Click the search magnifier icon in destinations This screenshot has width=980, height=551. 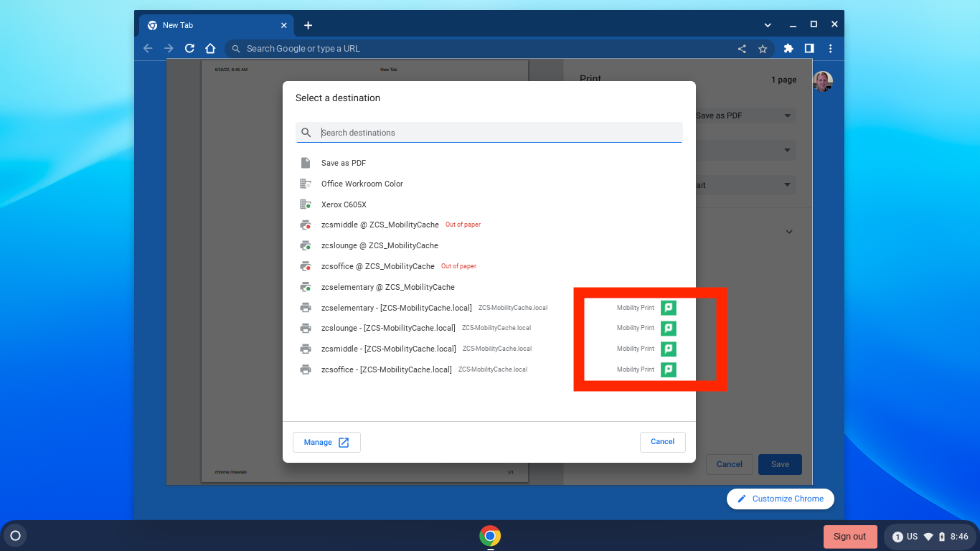[x=306, y=133]
